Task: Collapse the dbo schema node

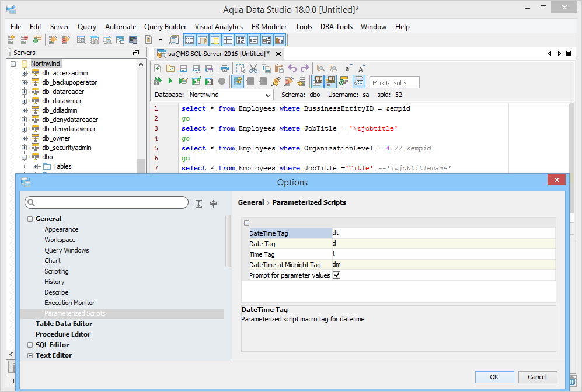Action: [x=24, y=157]
